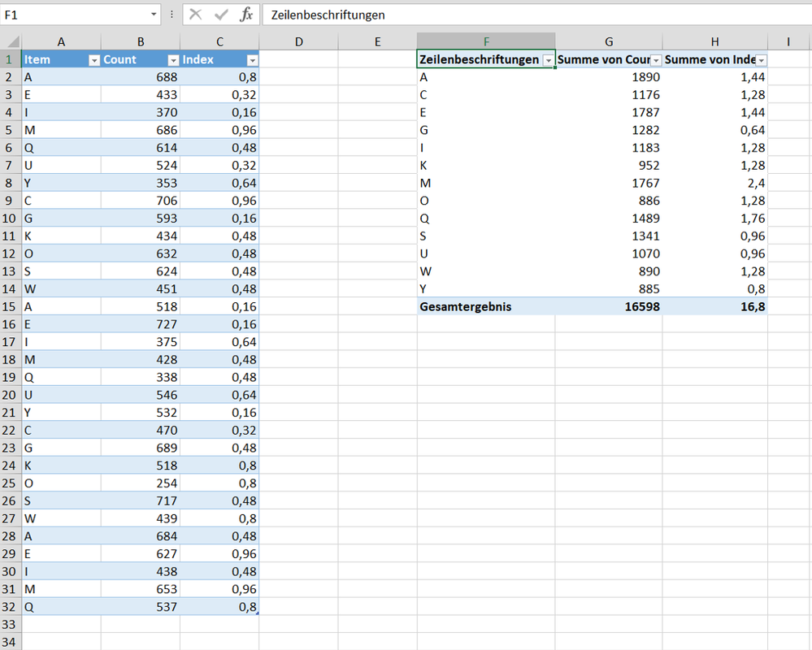
Task: Click the confirm checkmark formula bar icon
Action: point(221,15)
